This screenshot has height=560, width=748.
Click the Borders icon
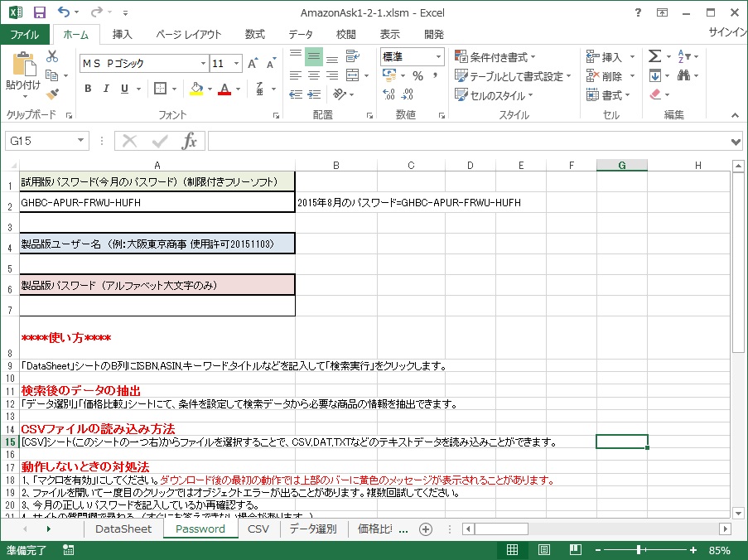pyautogui.click(x=160, y=89)
